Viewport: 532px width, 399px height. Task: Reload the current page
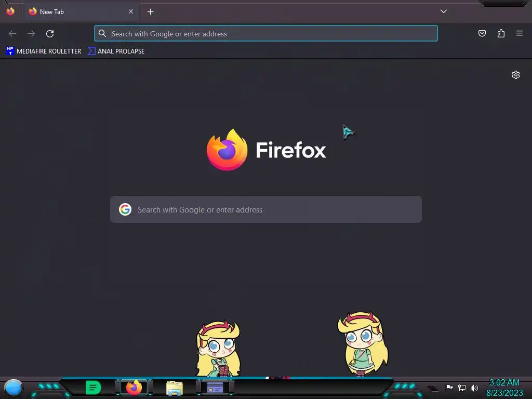coord(50,34)
